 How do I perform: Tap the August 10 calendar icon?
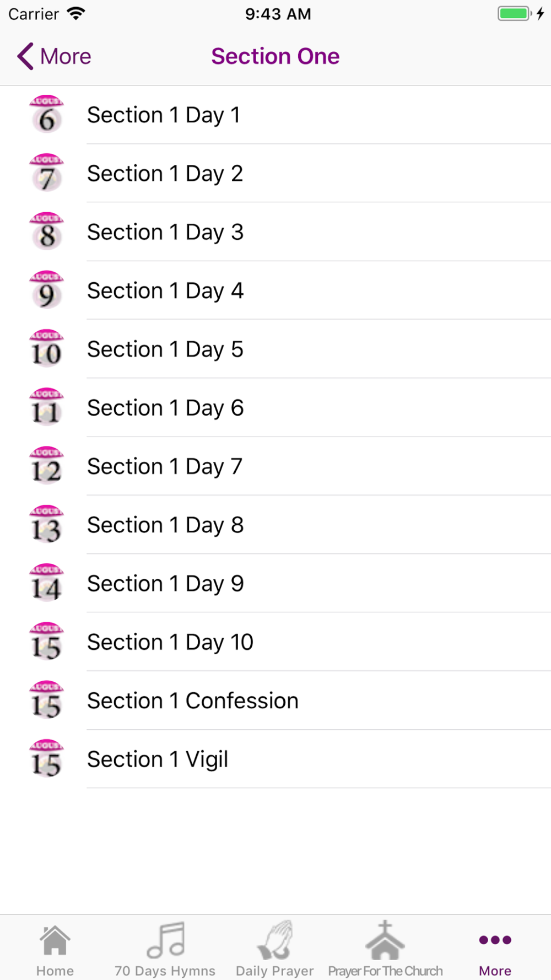[46, 349]
